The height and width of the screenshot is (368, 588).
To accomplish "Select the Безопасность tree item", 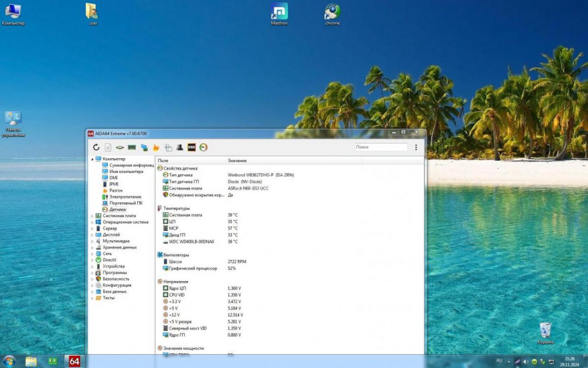I will pos(112,279).
